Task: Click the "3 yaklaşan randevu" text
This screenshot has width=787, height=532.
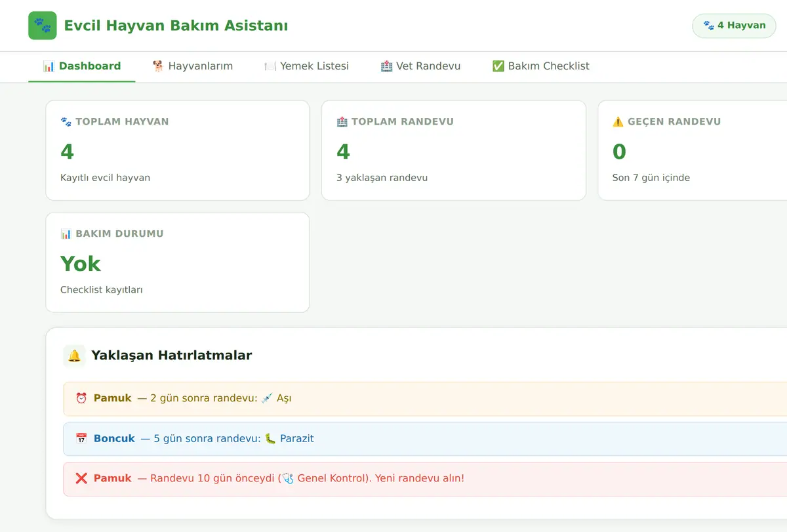Action: (382, 178)
